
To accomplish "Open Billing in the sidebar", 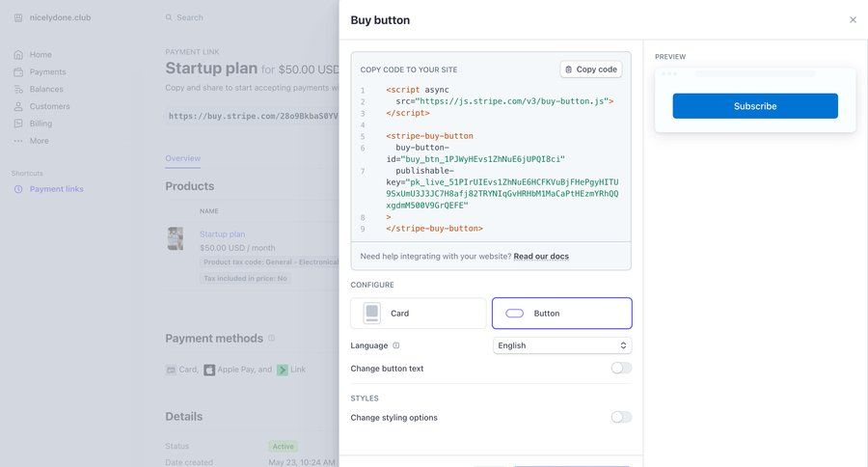I will click(41, 123).
